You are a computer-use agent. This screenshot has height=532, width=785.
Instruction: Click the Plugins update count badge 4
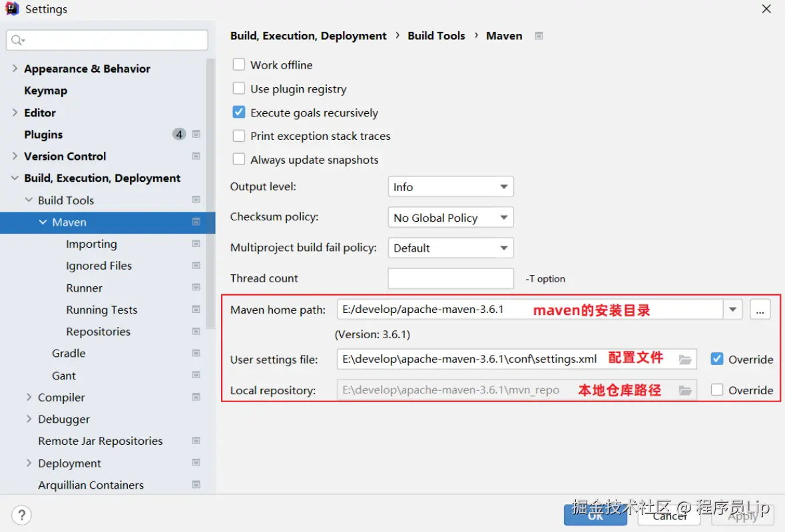pyautogui.click(x=179, y=134)
